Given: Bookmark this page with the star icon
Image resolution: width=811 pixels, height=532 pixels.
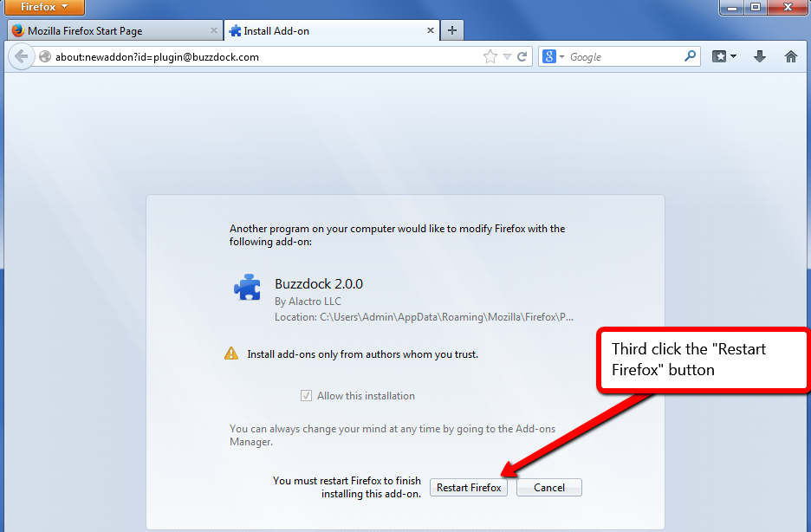Looking at the screenshot, I should coord(490,56).
